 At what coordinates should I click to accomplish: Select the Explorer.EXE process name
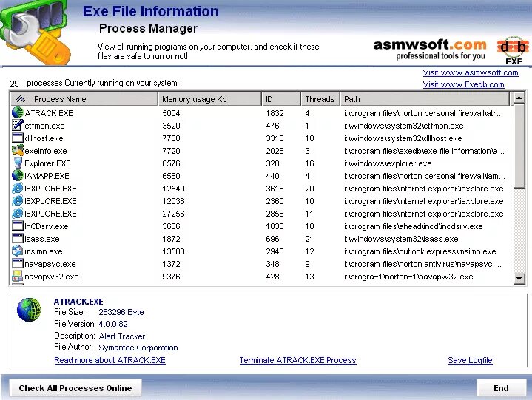point(47,163)
